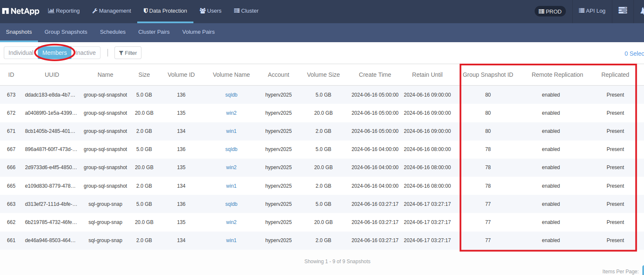
Task: Open the API Log
Action: (592, 11)
